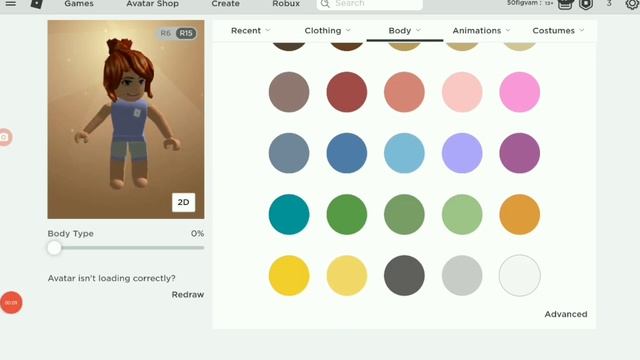This screenshot has width=640, height=360.
Task: Select the purple magenta skin color
Action: coord(520,153)
